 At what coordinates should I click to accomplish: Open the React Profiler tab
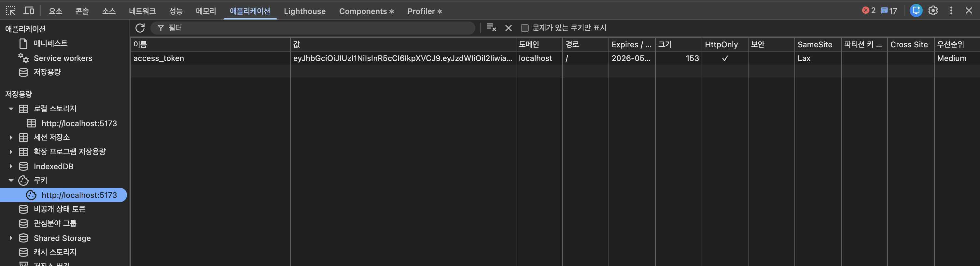click(x=425, y=11)
